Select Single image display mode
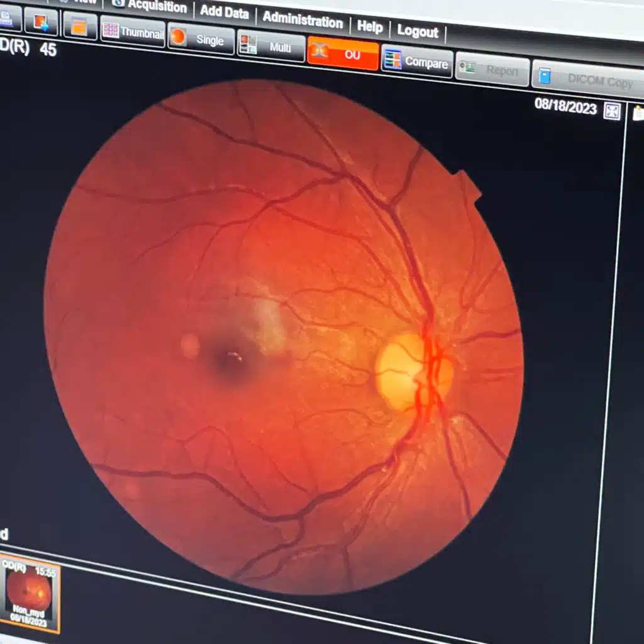 [x=201, y=39]
